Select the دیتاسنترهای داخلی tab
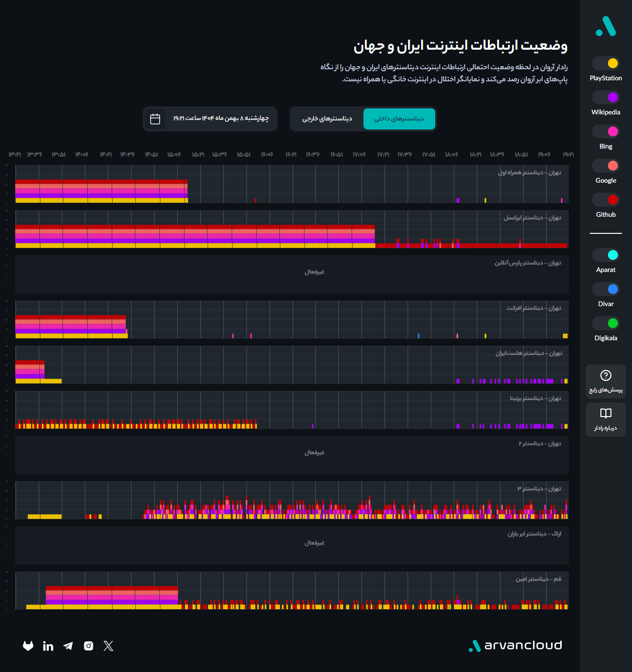The image size is (632, 672). (x=399, y=119)
